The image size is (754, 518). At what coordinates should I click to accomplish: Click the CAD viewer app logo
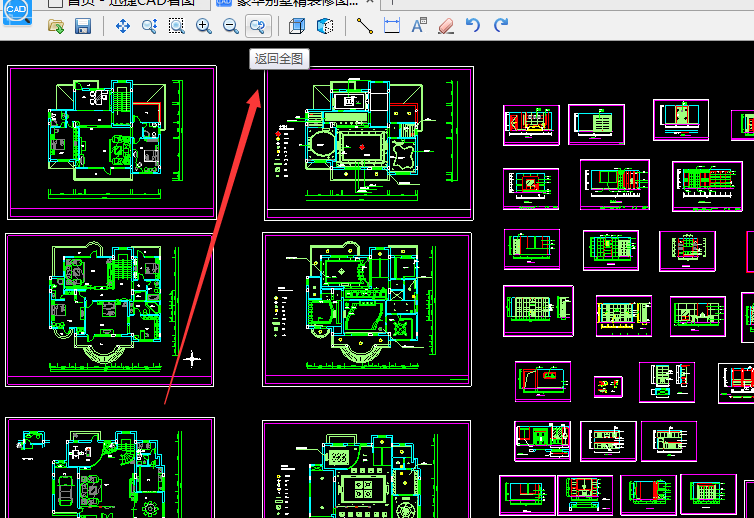point(17,12)
